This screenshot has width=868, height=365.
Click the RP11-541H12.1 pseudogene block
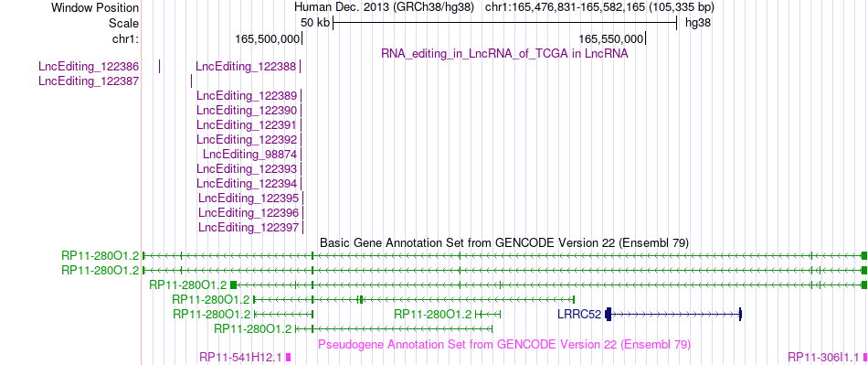(289, 357)
